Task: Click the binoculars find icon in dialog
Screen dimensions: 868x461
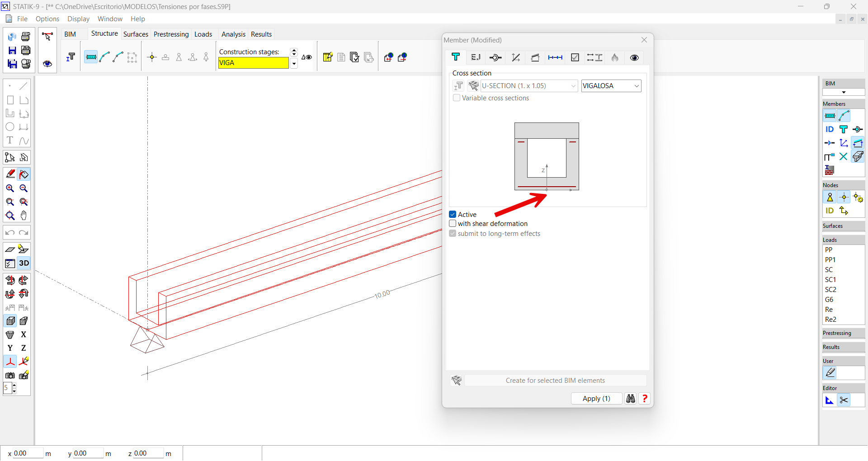Action: [x=630, y=399]
